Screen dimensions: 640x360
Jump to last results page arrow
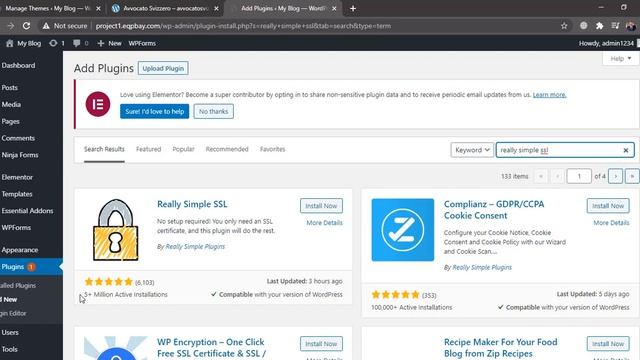pyautogui.click(x=632, y=176)
